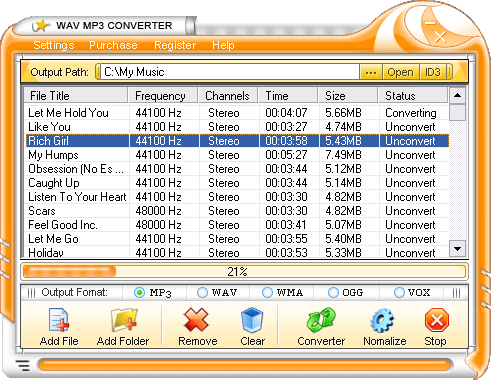This screenshot has height=380, width=491.
Task: Click the star logo in title bar
Action: coord(41,26)
